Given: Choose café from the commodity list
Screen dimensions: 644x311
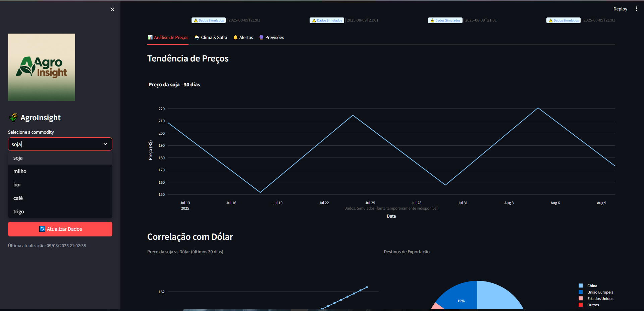Looking at the screenshot, I should (60, 198).
